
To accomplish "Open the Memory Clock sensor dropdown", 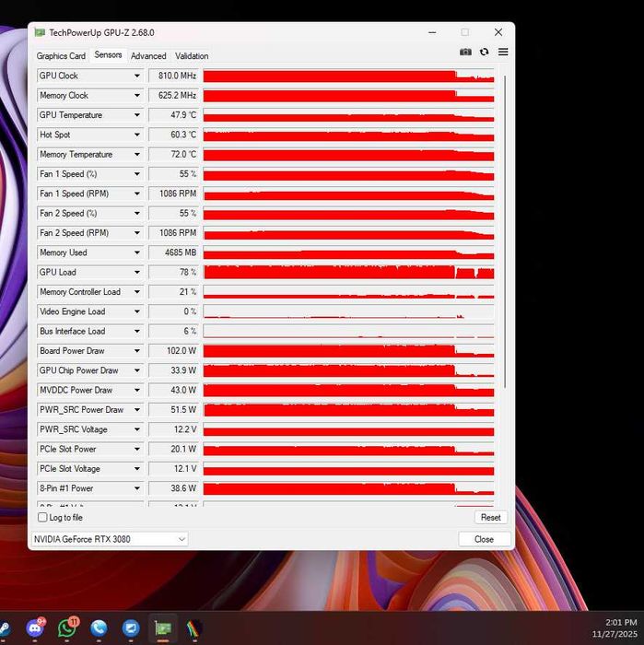I will [x=137, y=96].
